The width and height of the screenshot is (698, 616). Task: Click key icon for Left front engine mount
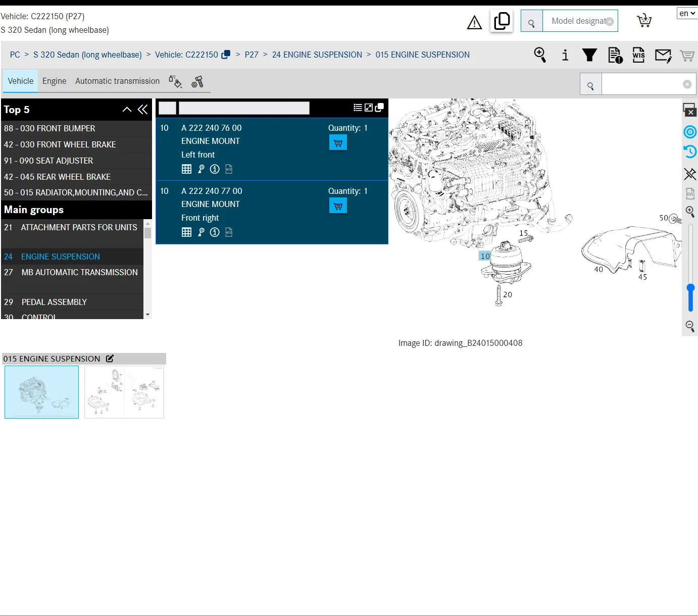coord(201,169)
